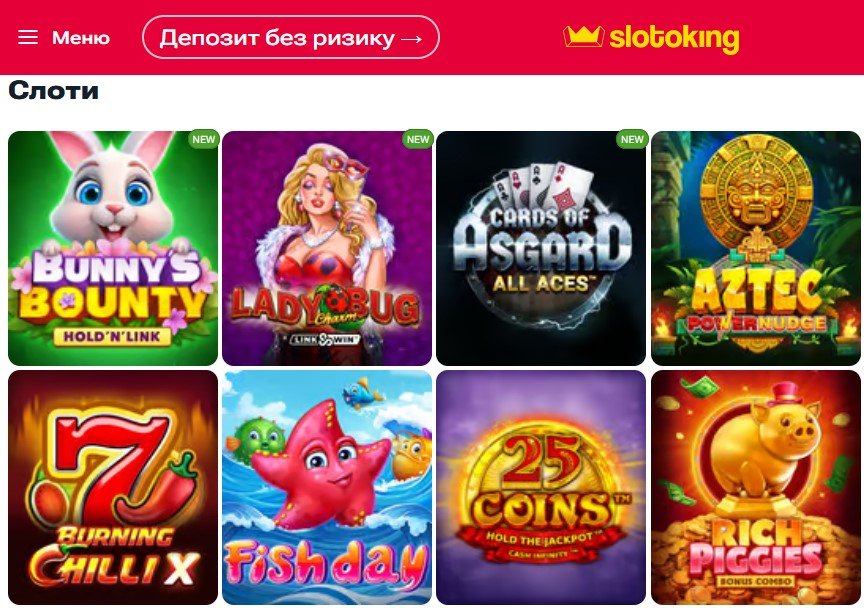Click NEW badge on Cards of Asgard
Image resolution: width=864 pixels, height=608 pixels.
632,139
